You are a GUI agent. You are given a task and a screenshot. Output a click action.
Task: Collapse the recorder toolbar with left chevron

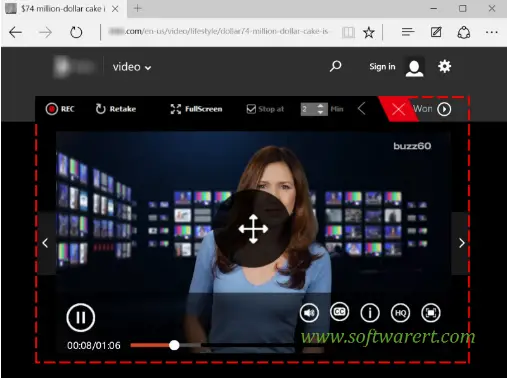(x=362, y=109)
